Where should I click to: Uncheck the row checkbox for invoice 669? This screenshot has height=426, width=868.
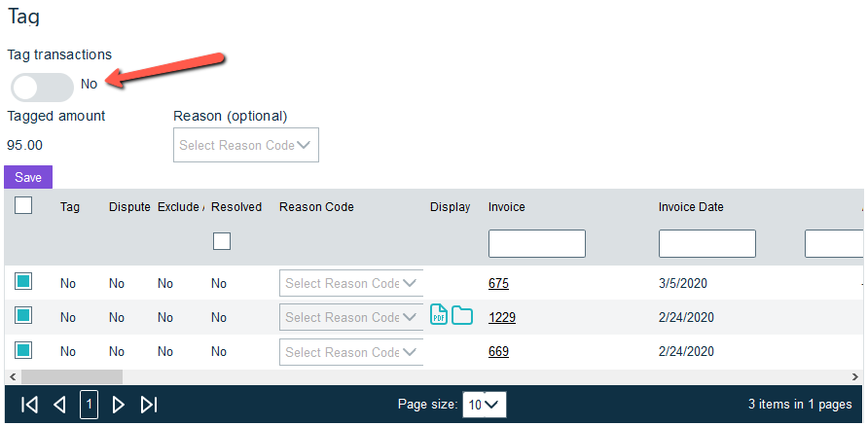coord(24,350)
